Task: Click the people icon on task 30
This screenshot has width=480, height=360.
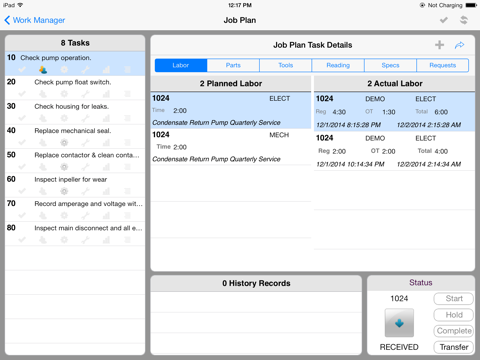Action: point(43,118)
